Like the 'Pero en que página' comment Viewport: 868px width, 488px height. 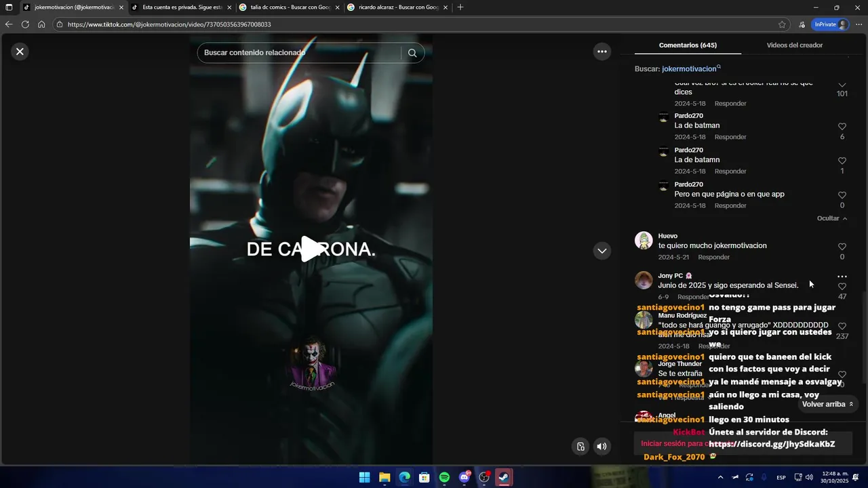point(842,195)
